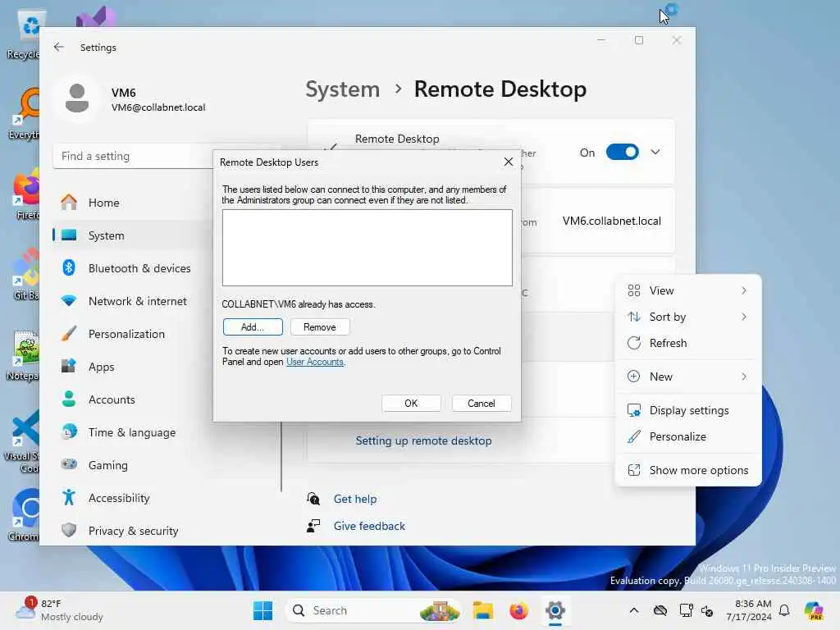Click the Recycle Bin desktop icon
This screenshot has height=630, width=840.
[x=24, y=35]
